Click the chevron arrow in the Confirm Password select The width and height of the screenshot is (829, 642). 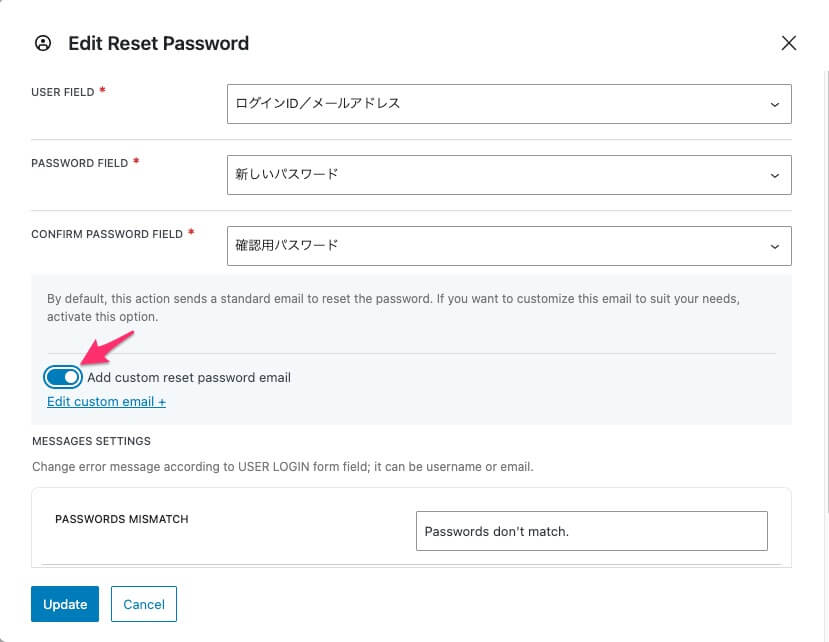pos(774,246)
